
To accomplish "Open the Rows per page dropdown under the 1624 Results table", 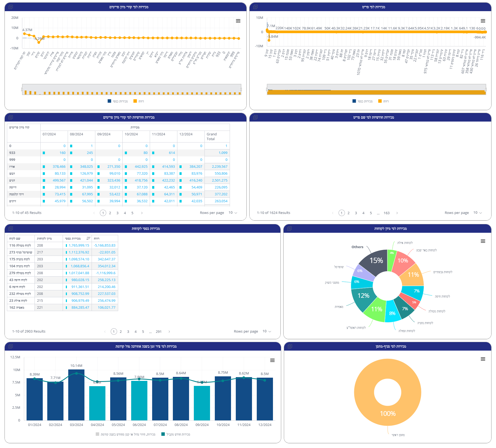I will click(478, 213).
